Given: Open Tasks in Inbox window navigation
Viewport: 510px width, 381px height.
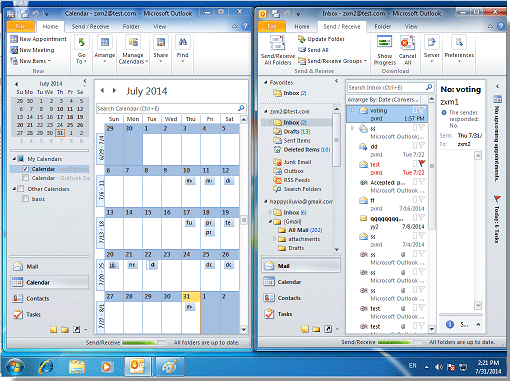Looking at the screenshot, I should click(301, 314).
